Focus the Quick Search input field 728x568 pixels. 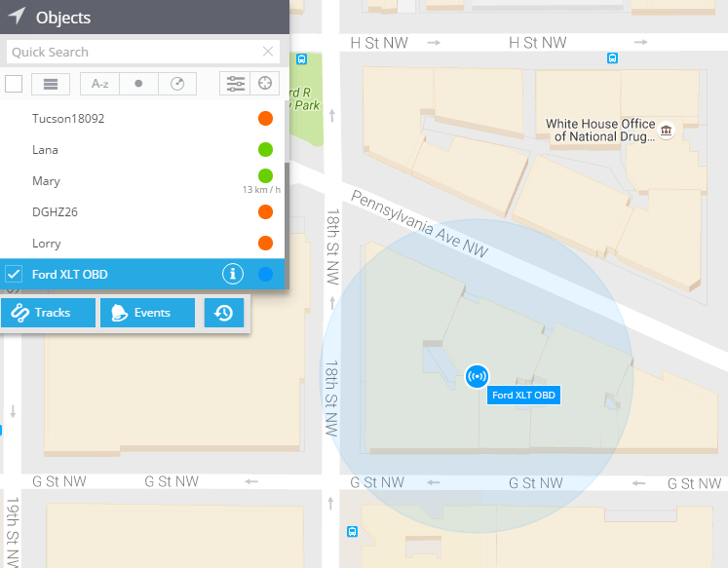coord(143,52)
